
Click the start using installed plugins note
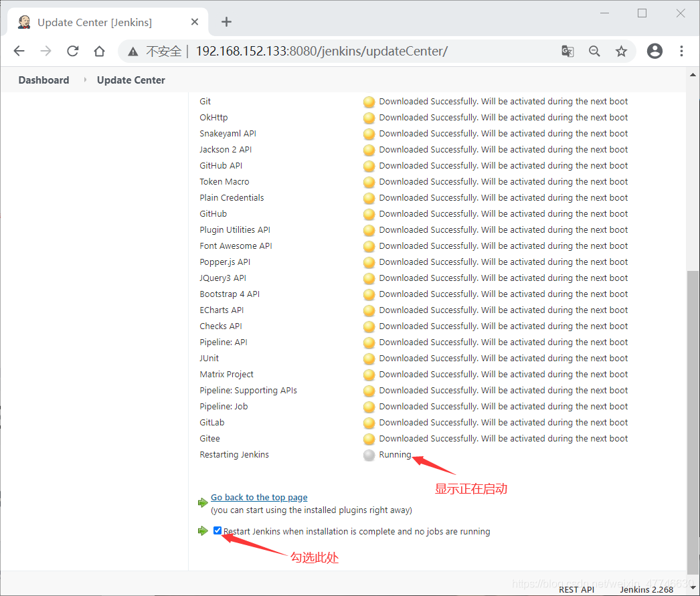(x=311, y=510)
